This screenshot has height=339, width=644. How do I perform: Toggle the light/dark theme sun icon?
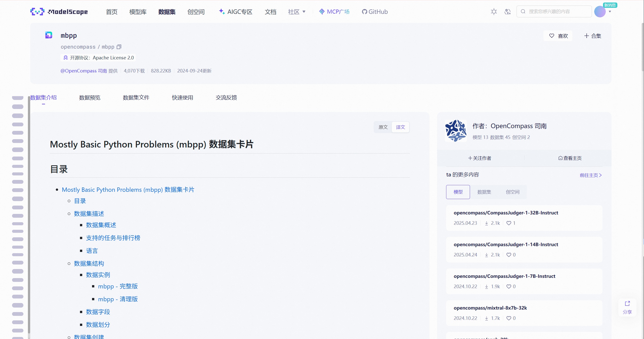point(494,12)
